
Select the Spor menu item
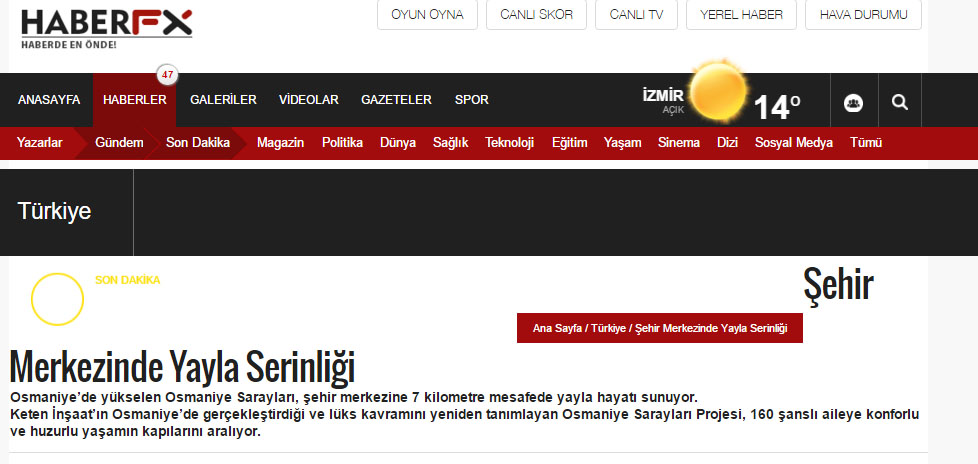[471, 100]
